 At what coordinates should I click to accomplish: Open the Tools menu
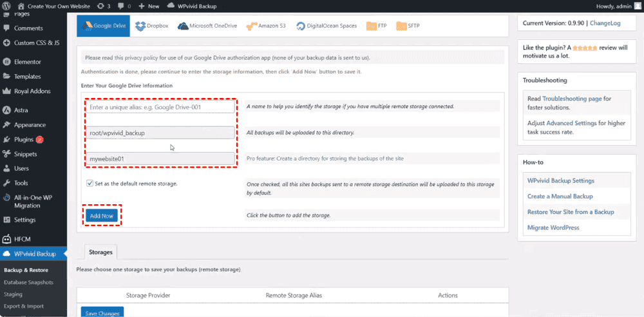[x=21, y=183]
